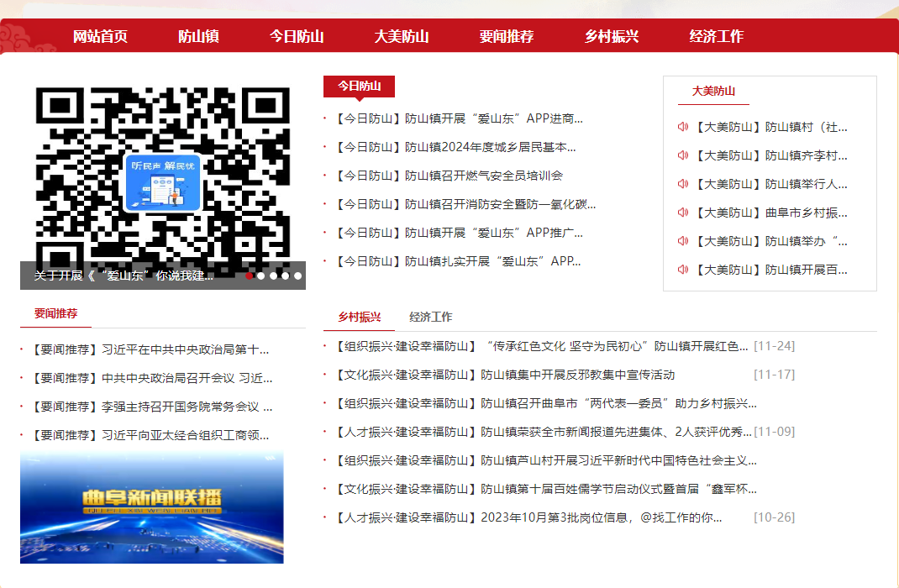Click speaker icon beside 防山镇举行人... headline
The image size is (899, 588).
pos(683,184)
